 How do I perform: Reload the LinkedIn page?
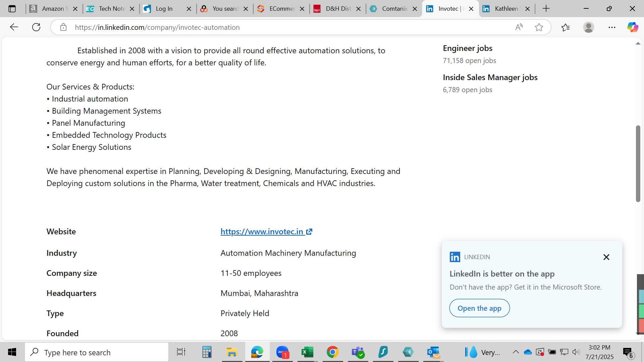[x=36, y=27]
